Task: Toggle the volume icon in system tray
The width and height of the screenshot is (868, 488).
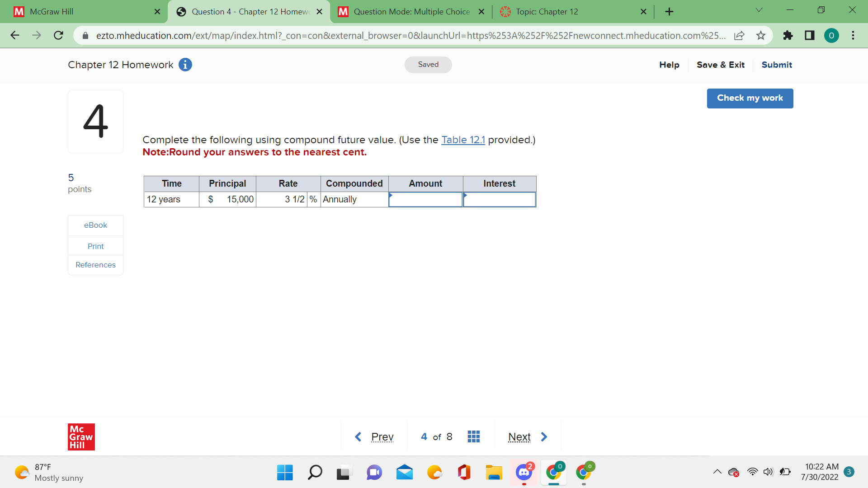Action: [769, 471]
